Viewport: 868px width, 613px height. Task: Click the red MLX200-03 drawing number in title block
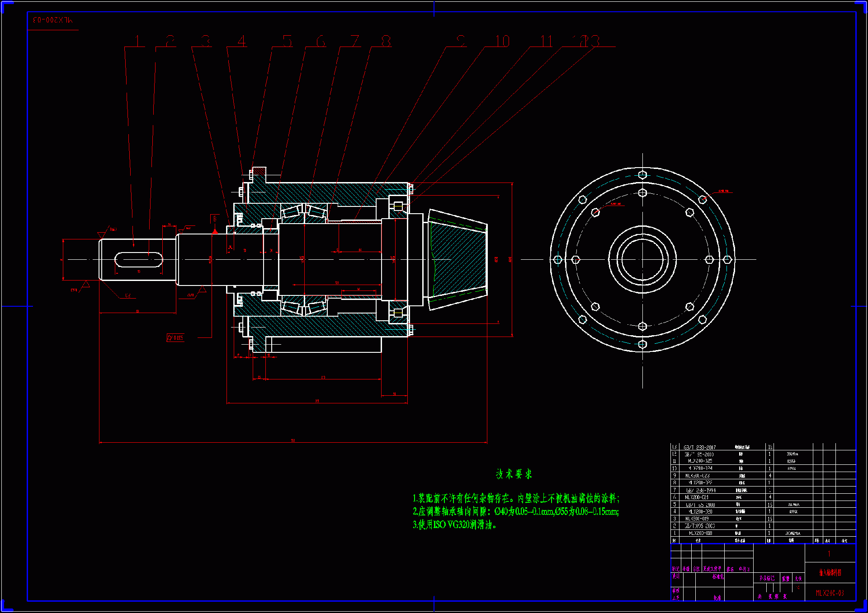click(830, 593)
